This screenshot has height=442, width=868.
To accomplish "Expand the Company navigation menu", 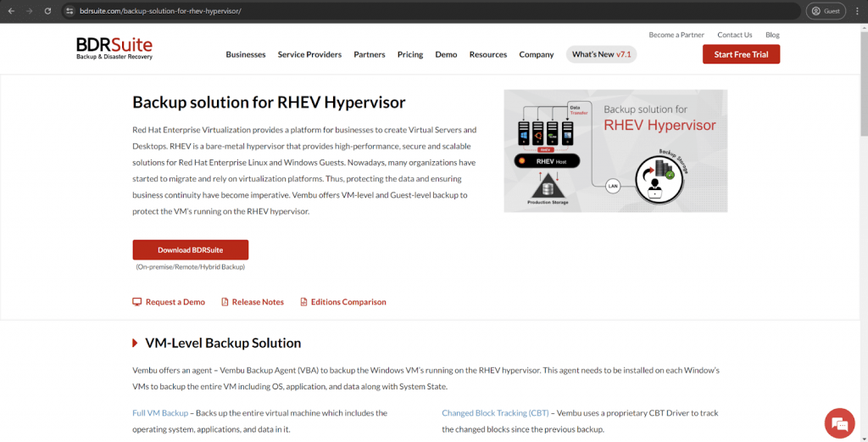I will (536, 54).
